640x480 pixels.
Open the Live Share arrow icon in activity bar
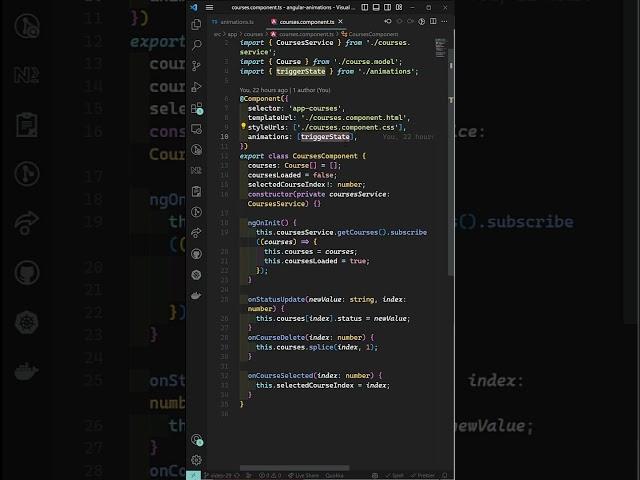click(196, 233)
